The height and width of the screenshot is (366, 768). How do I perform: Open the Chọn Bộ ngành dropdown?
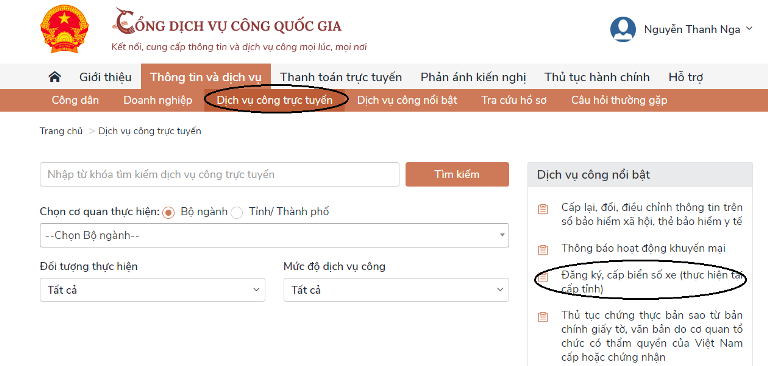coord(274,235)
